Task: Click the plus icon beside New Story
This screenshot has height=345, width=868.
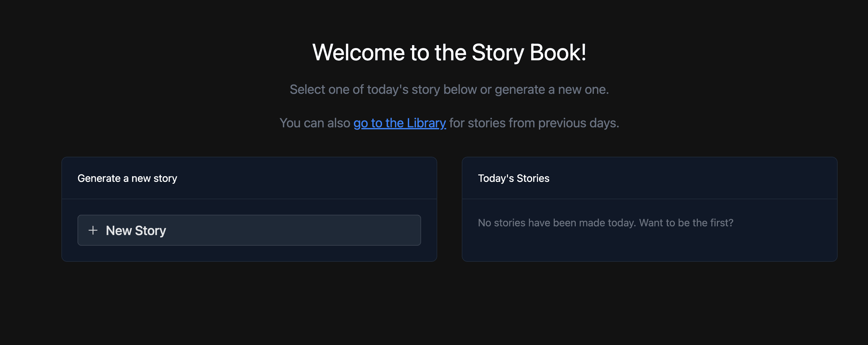Action: tap(93, 230)
